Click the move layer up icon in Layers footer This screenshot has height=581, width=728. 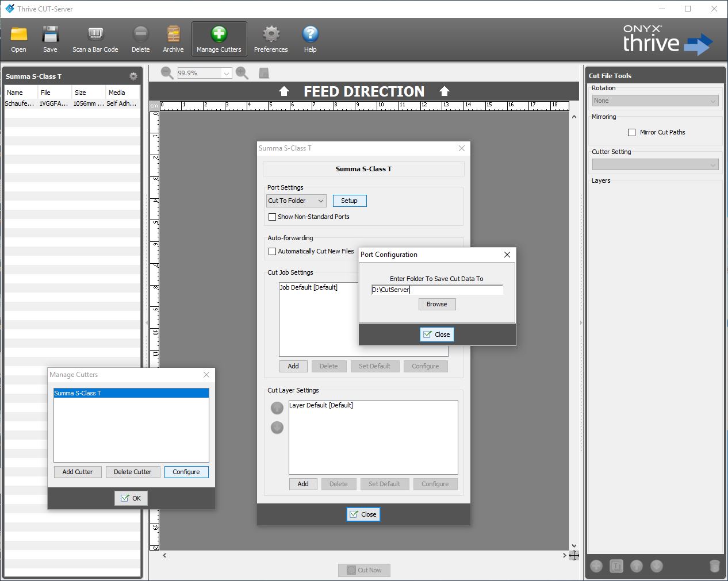point(637,566)
